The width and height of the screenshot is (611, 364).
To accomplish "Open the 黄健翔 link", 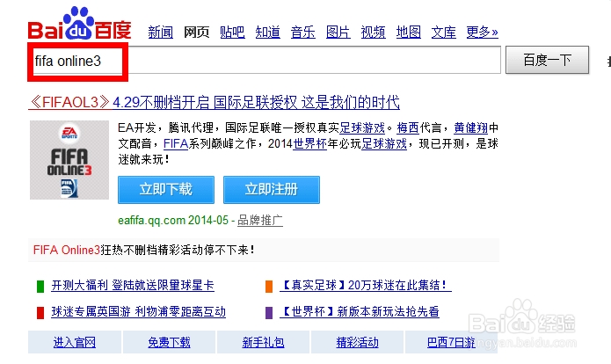I will 470,127.
